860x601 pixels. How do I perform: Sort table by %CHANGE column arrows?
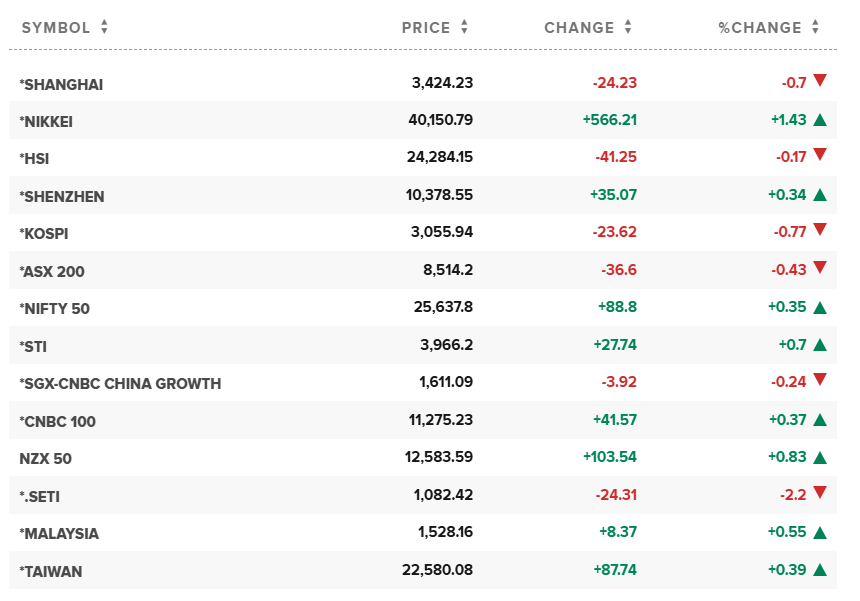pos(816,28)
